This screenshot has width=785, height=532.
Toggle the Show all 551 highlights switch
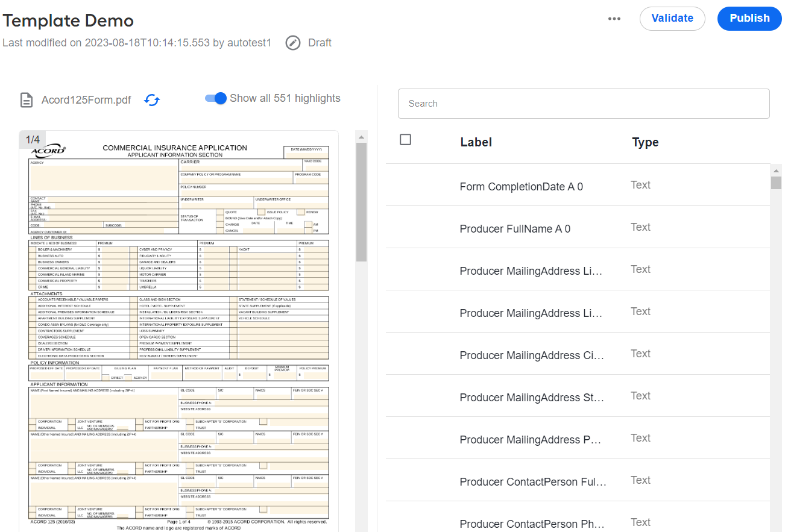215,98
